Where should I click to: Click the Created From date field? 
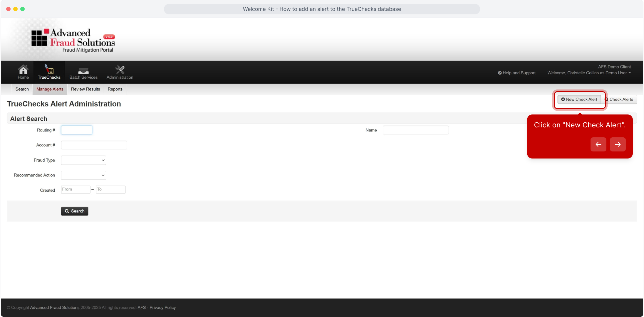point(76,190)
